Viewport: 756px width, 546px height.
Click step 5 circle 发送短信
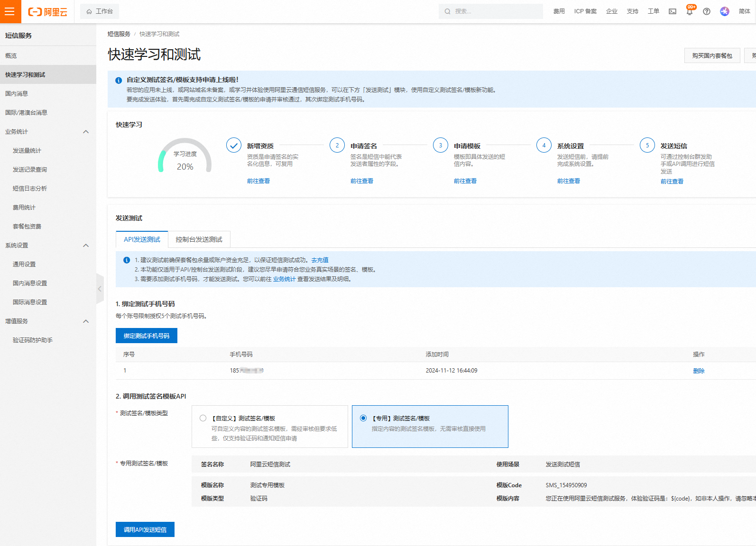click(x=647, y=145)
